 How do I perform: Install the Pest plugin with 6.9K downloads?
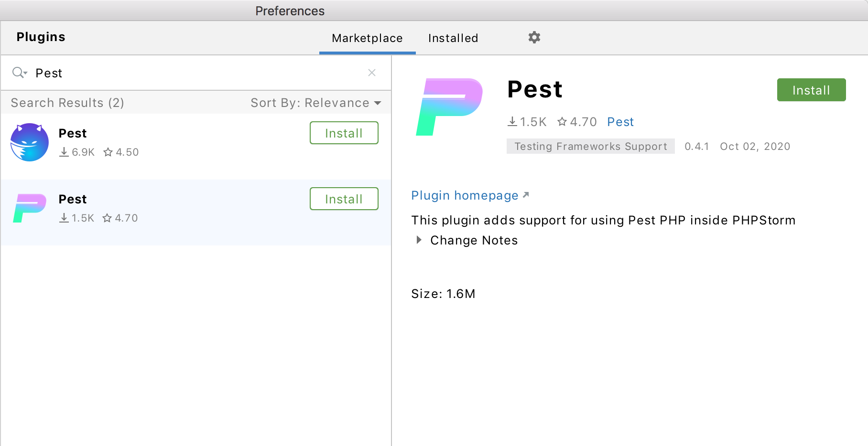[x=344, y=133]
